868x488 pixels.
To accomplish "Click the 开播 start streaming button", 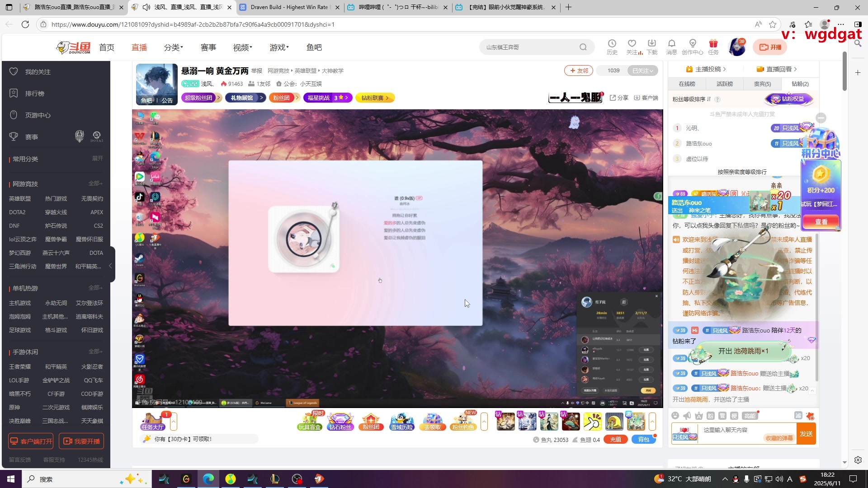I will [x=770, y=47].
